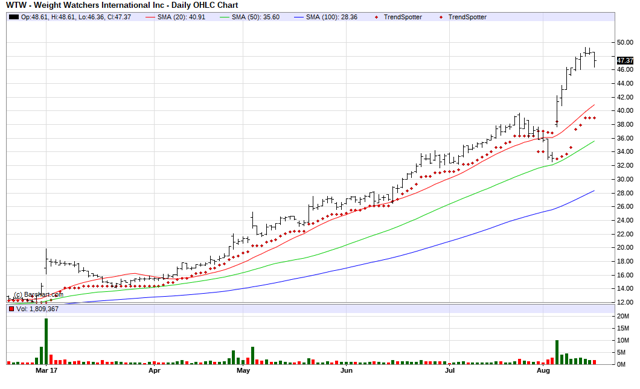The height and width of the screenshot is (389, 640).
Task: Click the red Vol legend square
Action: pos(11,309)
